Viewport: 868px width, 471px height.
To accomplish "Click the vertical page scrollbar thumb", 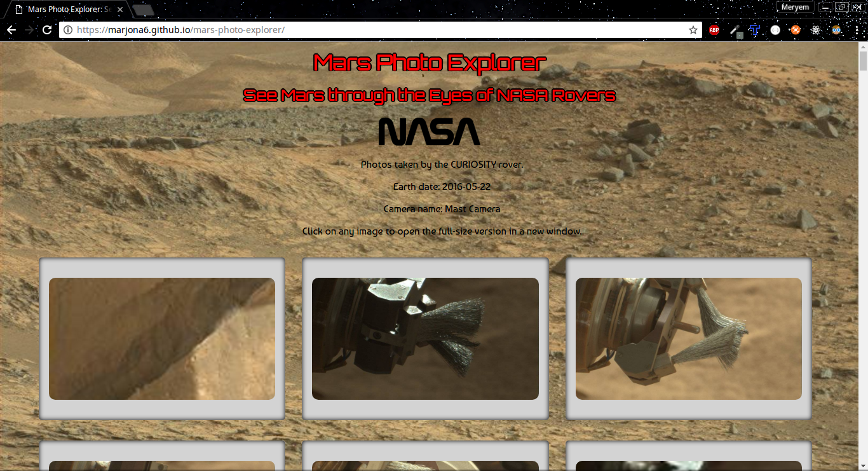I will point(863,62).
